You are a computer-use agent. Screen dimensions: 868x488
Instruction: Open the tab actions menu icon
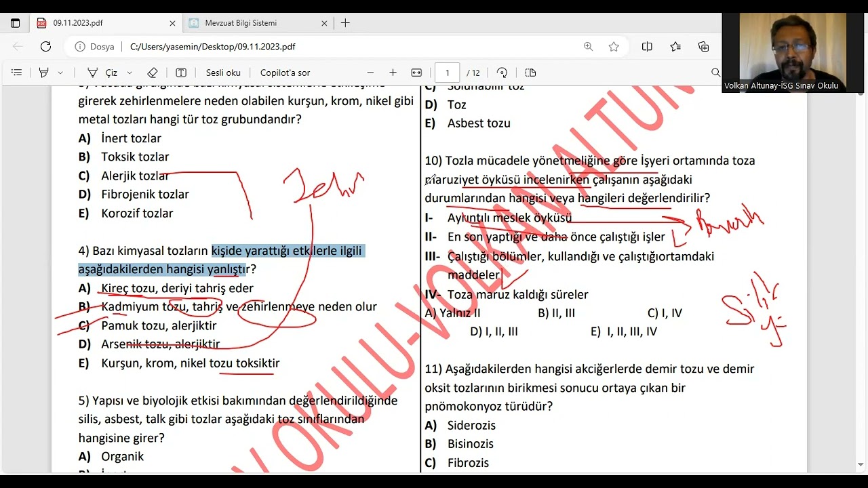pos(16,23)
